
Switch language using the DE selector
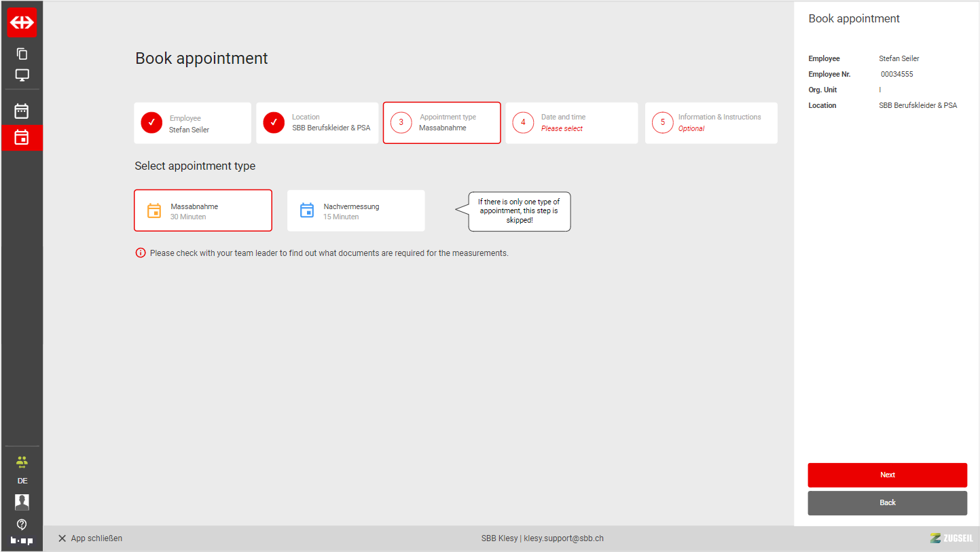coord(22,481)
